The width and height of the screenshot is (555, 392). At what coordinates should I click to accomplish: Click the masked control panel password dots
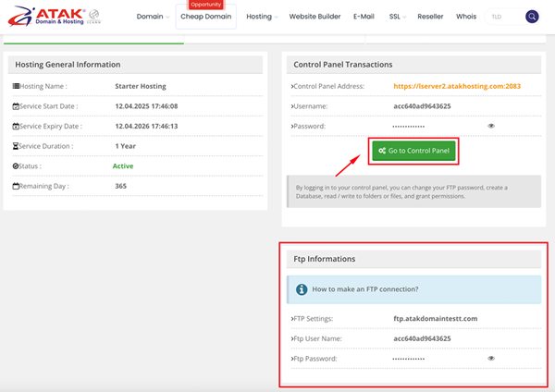[409, 127]
